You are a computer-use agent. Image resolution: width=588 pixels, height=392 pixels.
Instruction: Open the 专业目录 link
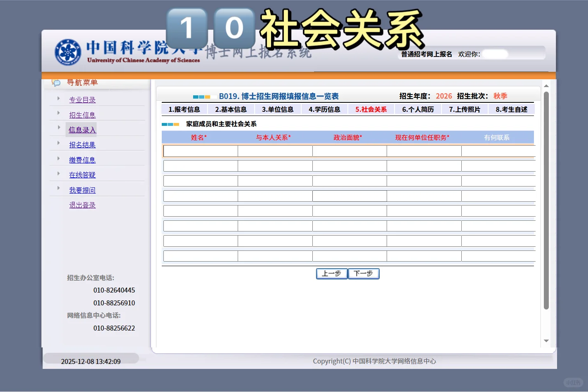(83, 100)
